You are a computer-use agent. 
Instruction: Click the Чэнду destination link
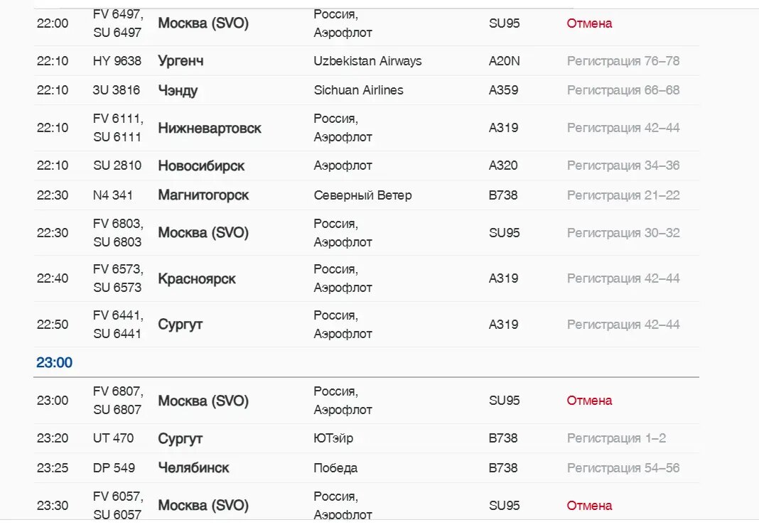coord(178,90)
